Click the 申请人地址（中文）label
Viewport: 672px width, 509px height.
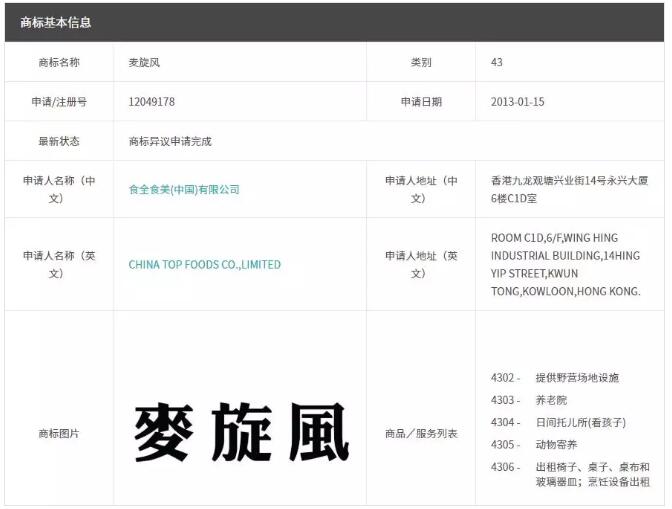(421, 189)
